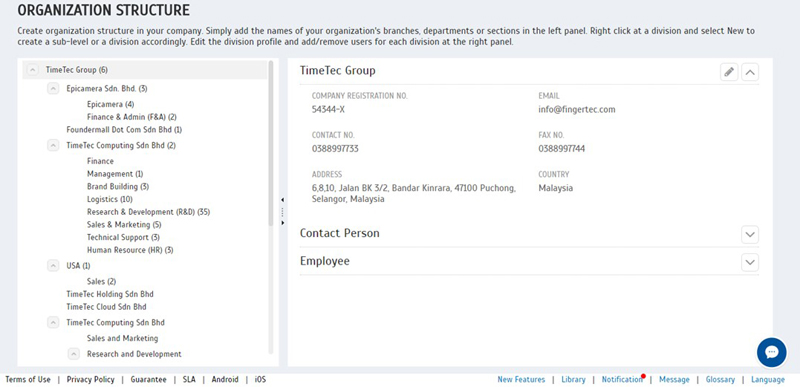Select Logistics (10) division
The width and height of the screenshot is (800, 387).
[x=109, y=199]
